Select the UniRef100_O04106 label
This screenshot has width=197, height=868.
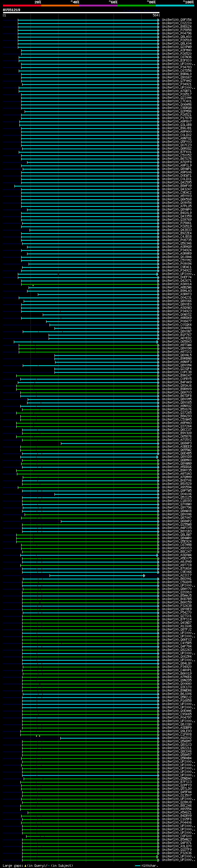coord(177,494)
